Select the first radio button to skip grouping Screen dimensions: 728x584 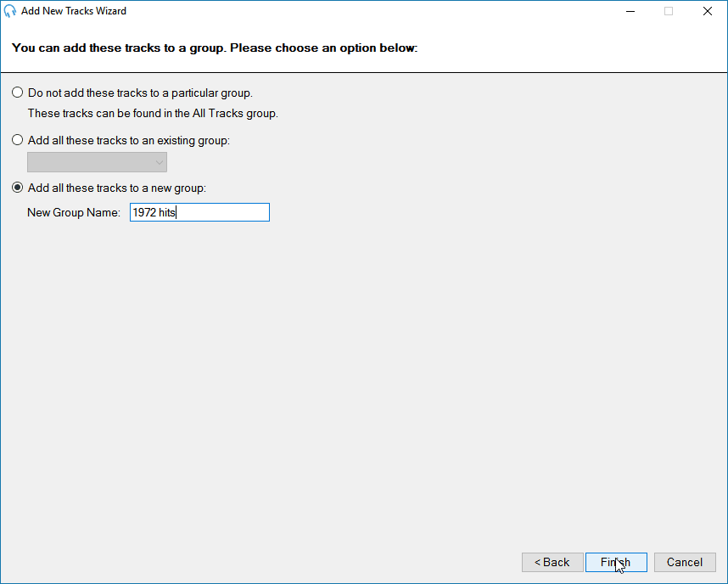(17, 92)
